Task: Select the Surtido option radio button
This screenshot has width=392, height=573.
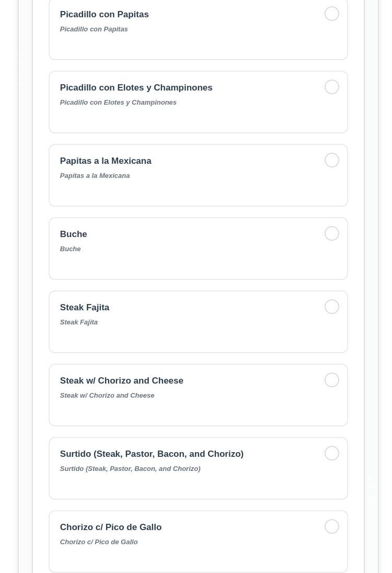Action: 332,453
